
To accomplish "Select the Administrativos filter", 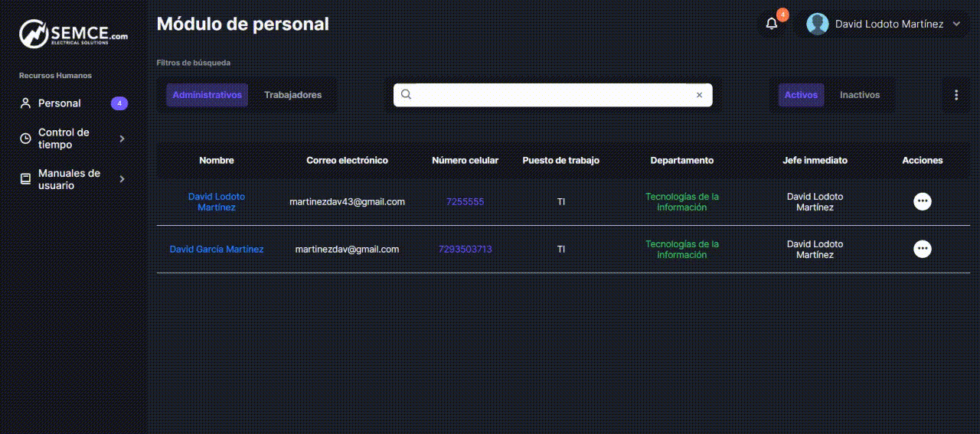I will point(207,95).
